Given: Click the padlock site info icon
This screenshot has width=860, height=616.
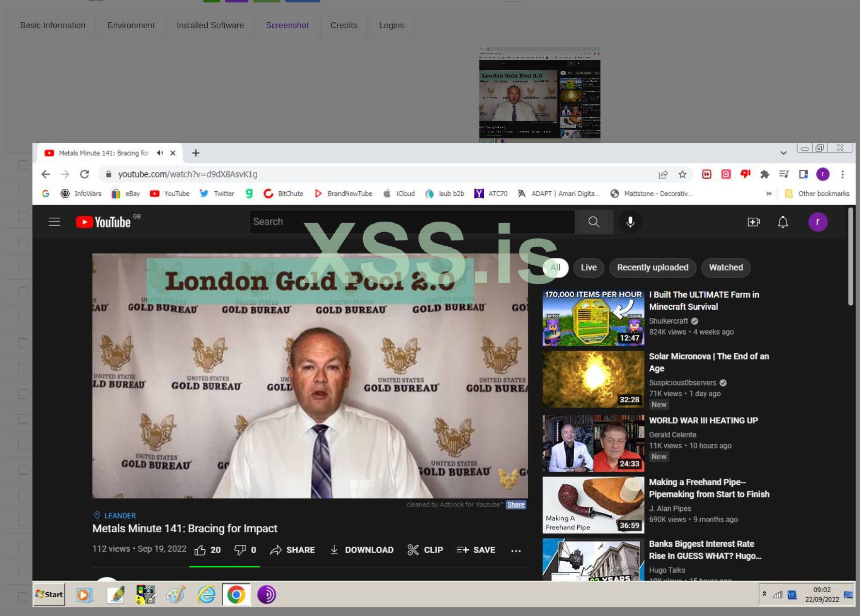Looking at the screenshot, I should point(108,174).
